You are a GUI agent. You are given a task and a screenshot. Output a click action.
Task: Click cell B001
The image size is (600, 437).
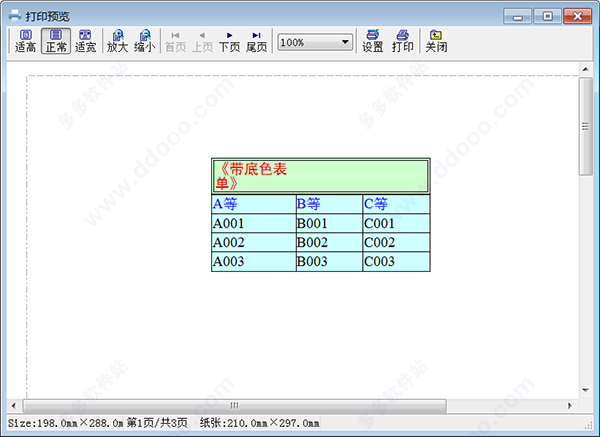[329, 223]
